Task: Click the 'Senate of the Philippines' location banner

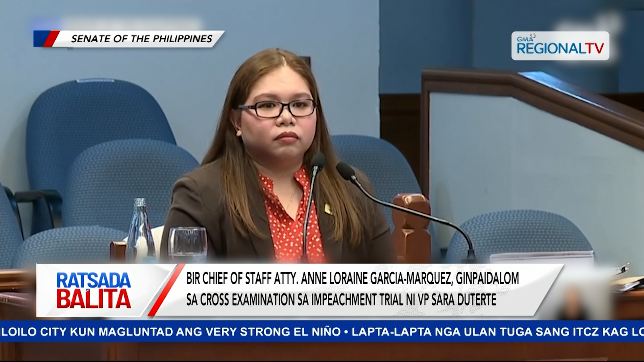Action: 129,39
